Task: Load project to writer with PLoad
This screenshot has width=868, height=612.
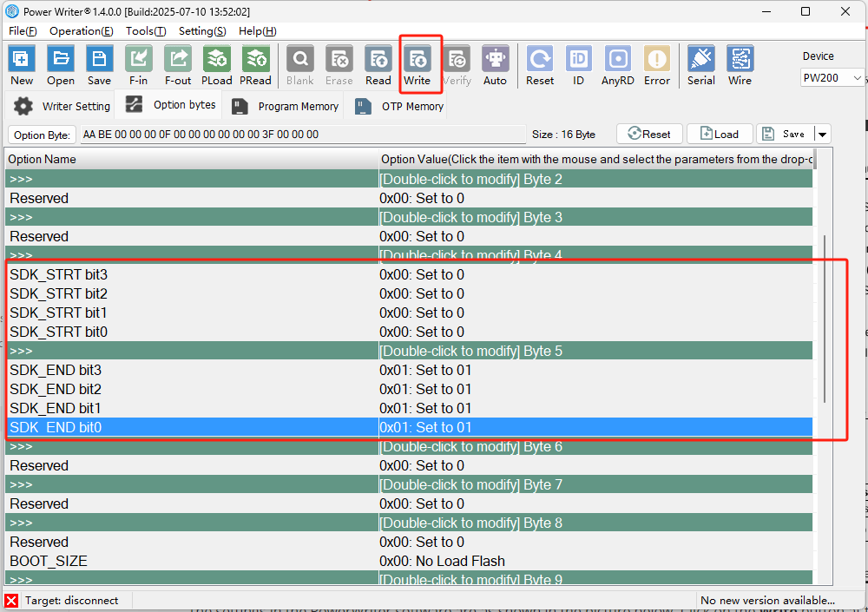Action: coord(216,65)
